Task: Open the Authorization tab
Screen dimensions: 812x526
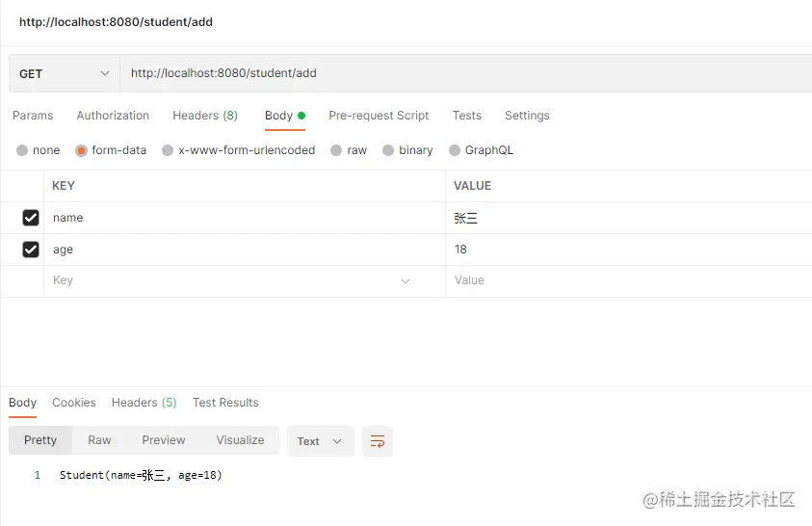Action: (x=113, y=116)
